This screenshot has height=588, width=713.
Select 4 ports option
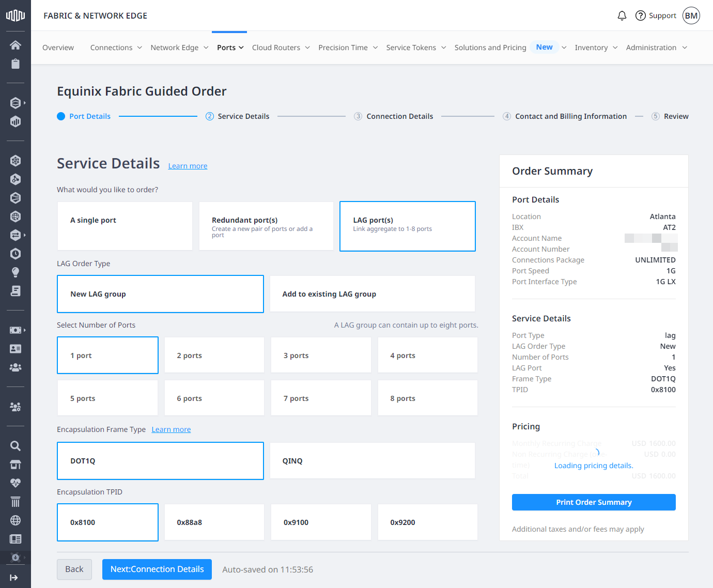click(x=428, y=355)
